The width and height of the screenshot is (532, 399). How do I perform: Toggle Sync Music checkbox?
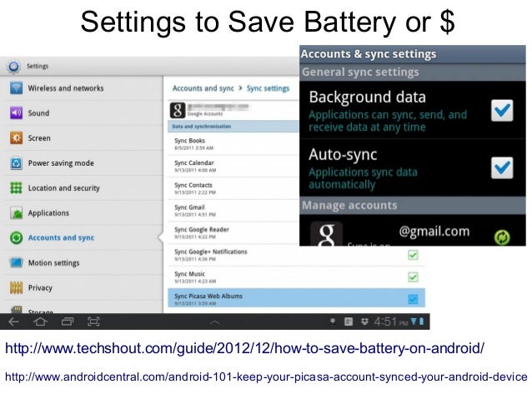coord(413,277)
